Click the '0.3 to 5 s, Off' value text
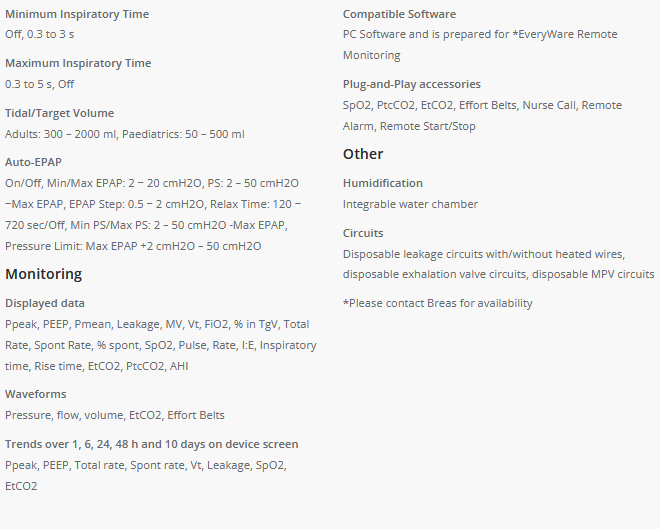660x529 pixels. pyautogui.click(x=40, y=84)
